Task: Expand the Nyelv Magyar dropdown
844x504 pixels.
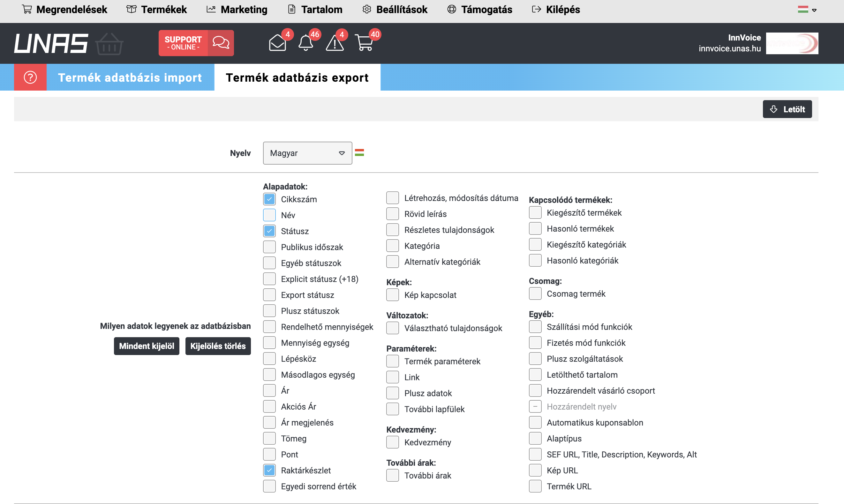Action: pyautogui.click(x=307, y=153)
